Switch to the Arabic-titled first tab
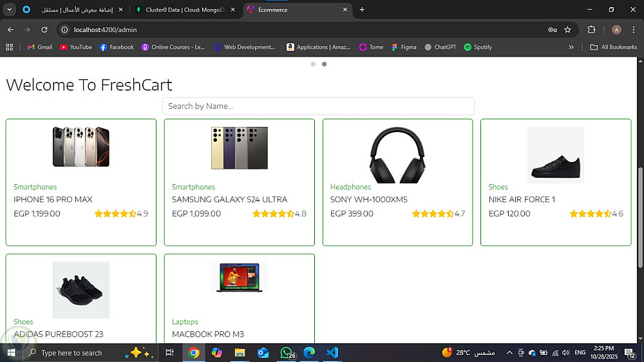Screen dimensions: 644x362 click(x=77, y=10)
